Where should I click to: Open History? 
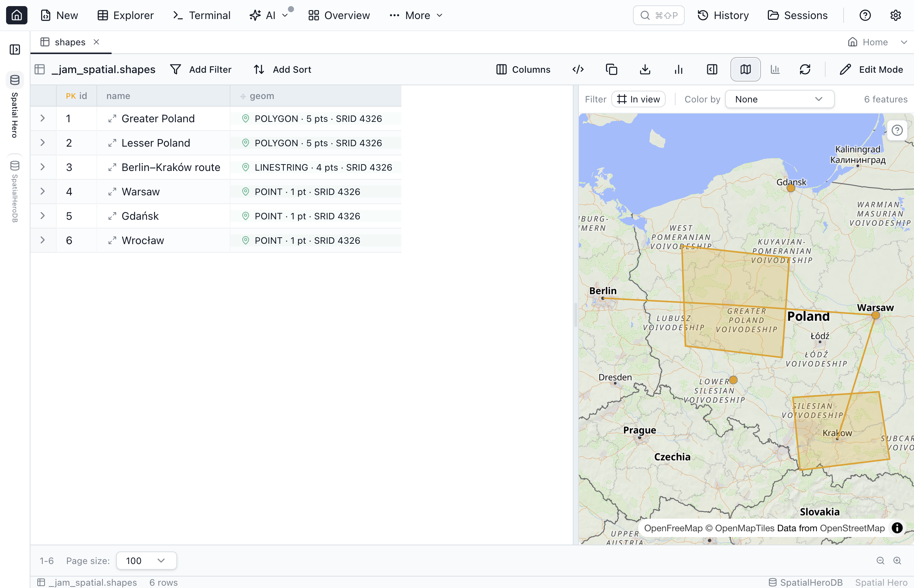[x=723, y=15]
